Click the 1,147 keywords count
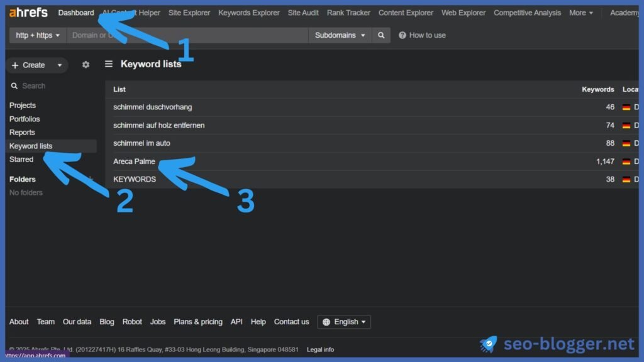This screenshot has width=644, height=362. [605, 162]
